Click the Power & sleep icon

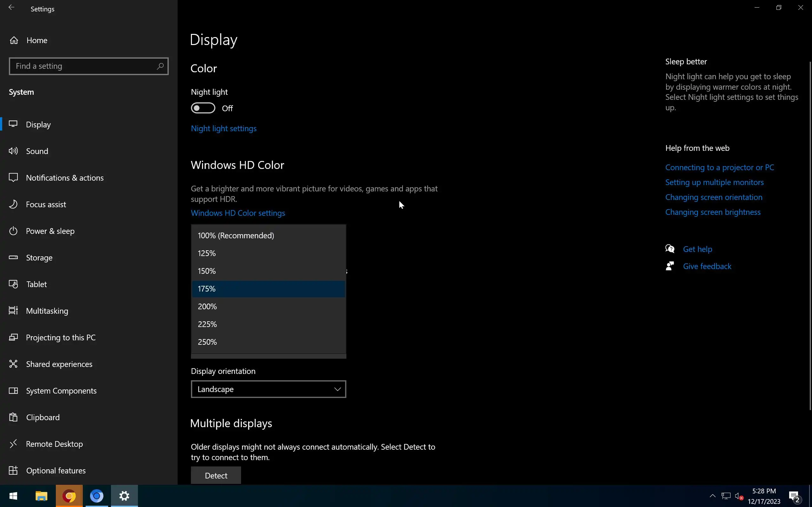pos(13,231)
